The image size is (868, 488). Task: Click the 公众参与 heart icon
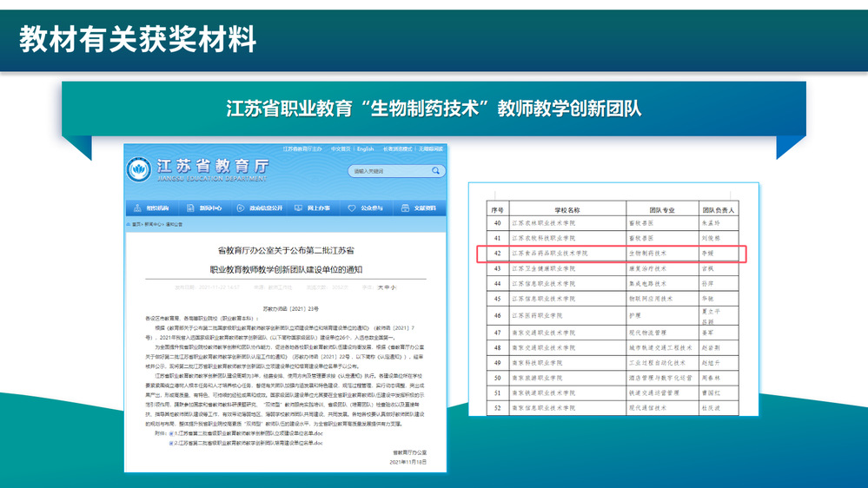352,208
